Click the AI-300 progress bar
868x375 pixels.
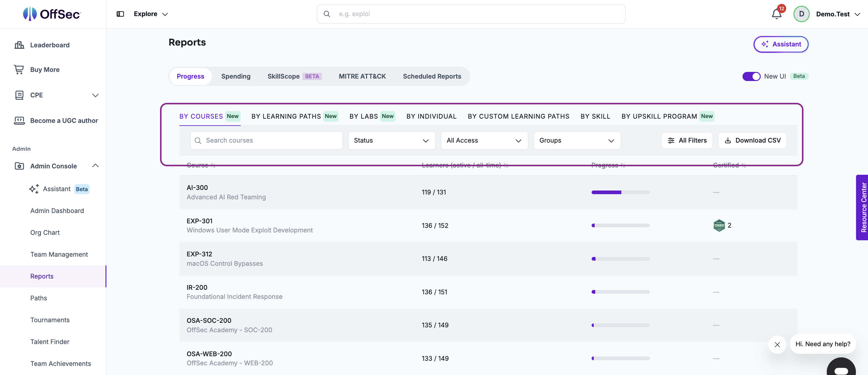[x=620, y=192]
